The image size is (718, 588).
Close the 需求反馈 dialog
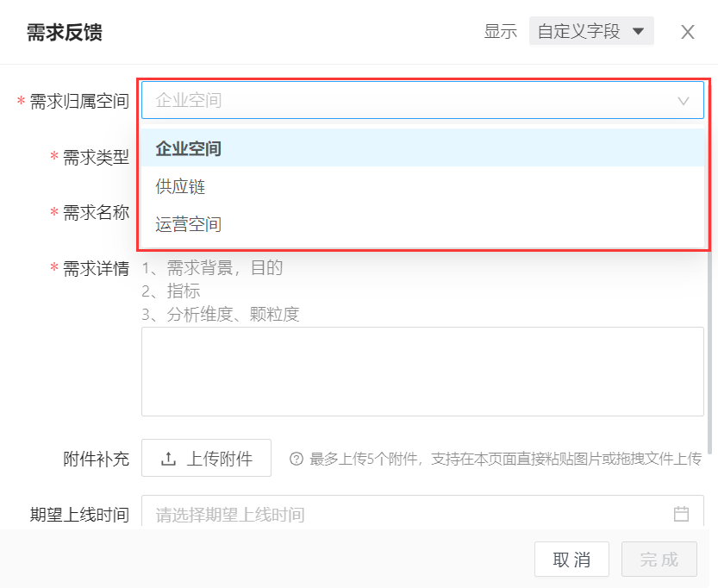(687, 32)
